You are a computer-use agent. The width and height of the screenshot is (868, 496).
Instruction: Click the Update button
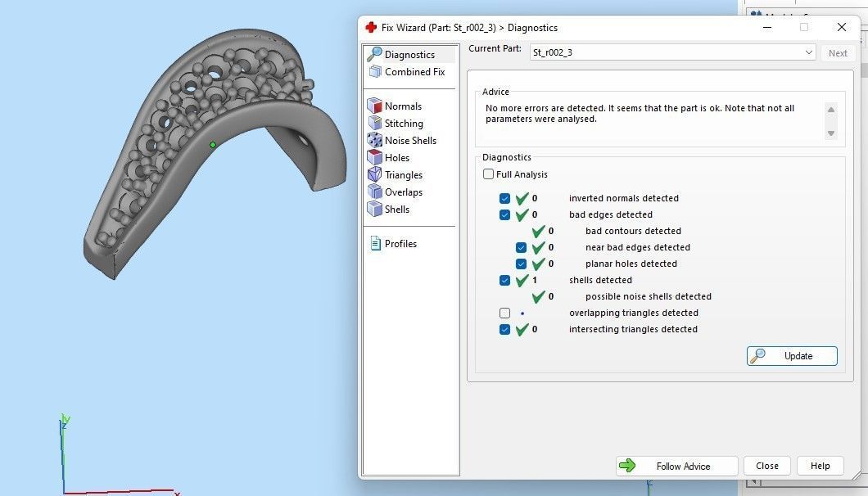792,356
